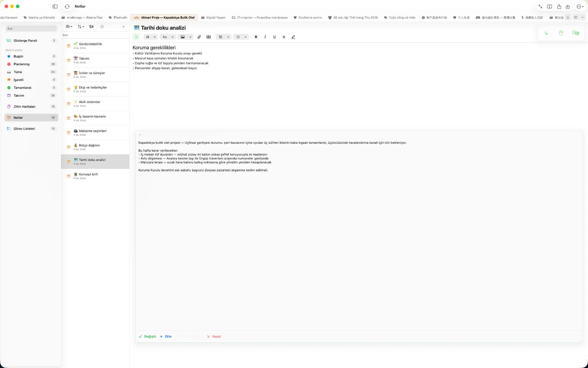Image resolution: width=588 pixels, height=368 pixels.
Task: Collapse the tab bar chevron
Action: pyautogui.click(x=582, y=18)
